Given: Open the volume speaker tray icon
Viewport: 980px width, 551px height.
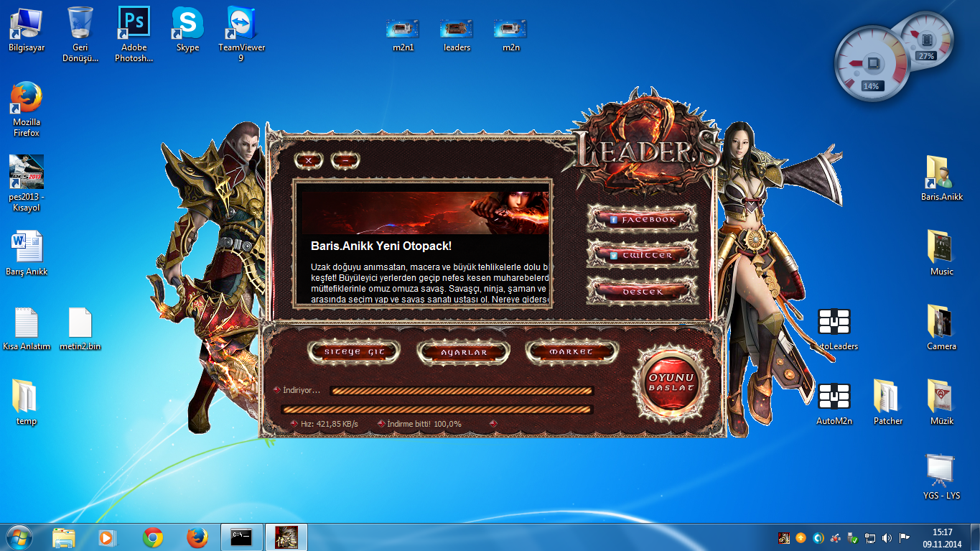Looking at the screenshot, I should tap(887, 537).
